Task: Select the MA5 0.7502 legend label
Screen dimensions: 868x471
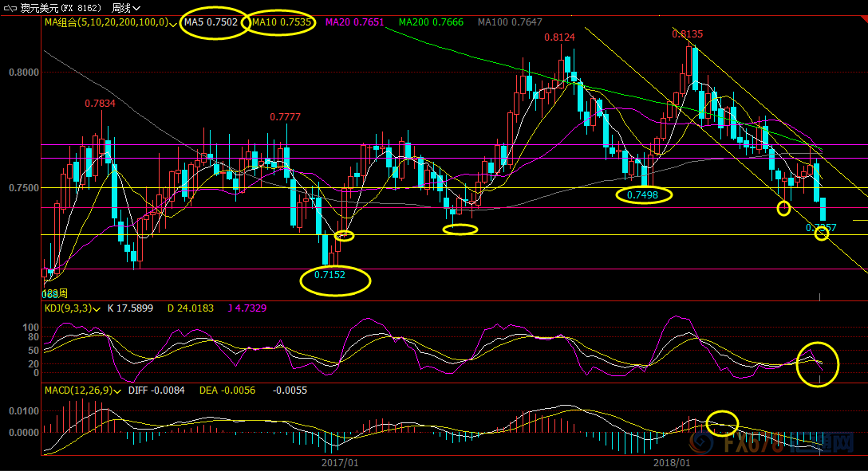Action: (x=211, y=22)
